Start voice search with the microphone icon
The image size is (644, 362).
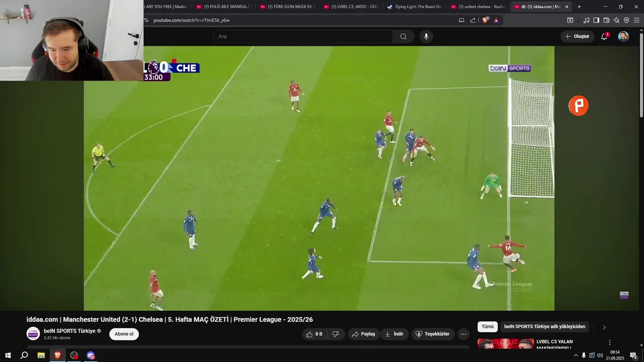click(426, 36)
